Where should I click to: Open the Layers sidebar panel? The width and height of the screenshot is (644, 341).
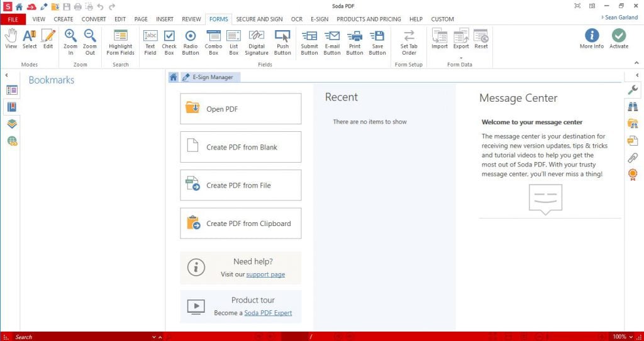coord(12,124)
